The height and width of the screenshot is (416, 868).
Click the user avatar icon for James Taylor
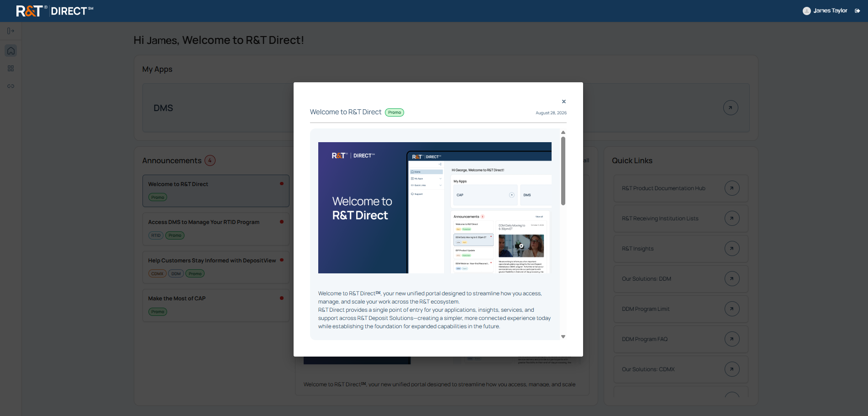(807, 11)
